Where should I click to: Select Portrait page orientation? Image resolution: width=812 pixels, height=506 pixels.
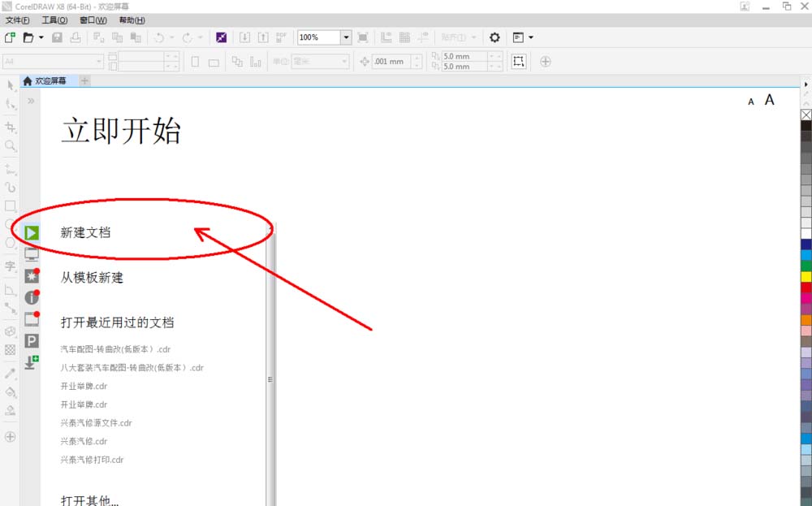tap(195, 62)
